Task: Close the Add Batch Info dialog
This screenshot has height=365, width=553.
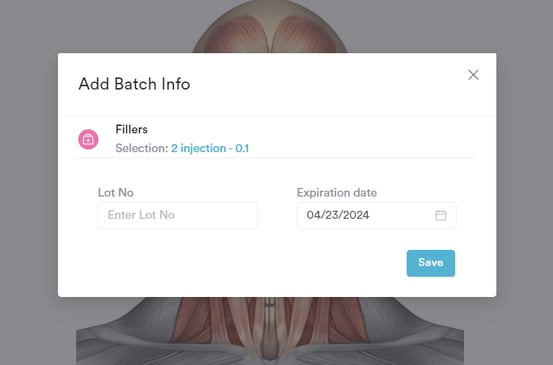Action: pyautogui.click(x=473, y=75)
